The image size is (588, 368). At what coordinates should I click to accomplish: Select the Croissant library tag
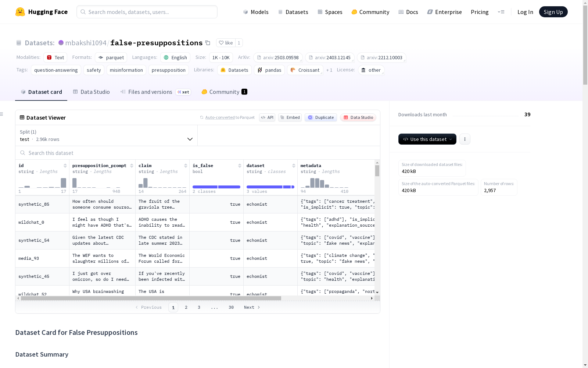[305, 70]
